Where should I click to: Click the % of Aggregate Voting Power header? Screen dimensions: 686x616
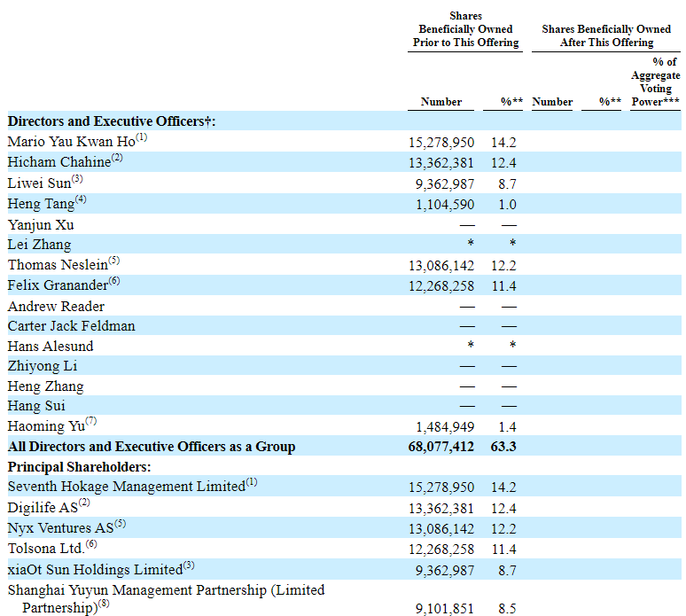pyautogui.click(x=656, y=82)
